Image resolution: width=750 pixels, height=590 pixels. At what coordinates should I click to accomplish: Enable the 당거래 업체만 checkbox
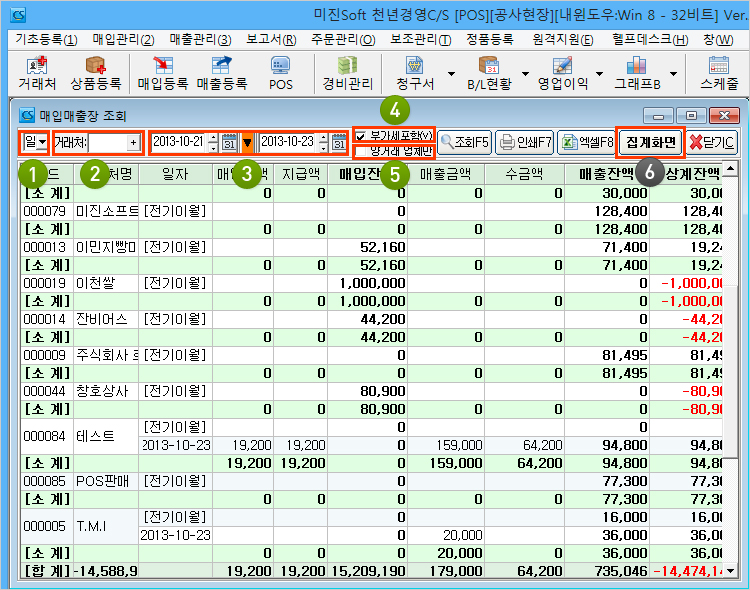(x=360, y=152)
